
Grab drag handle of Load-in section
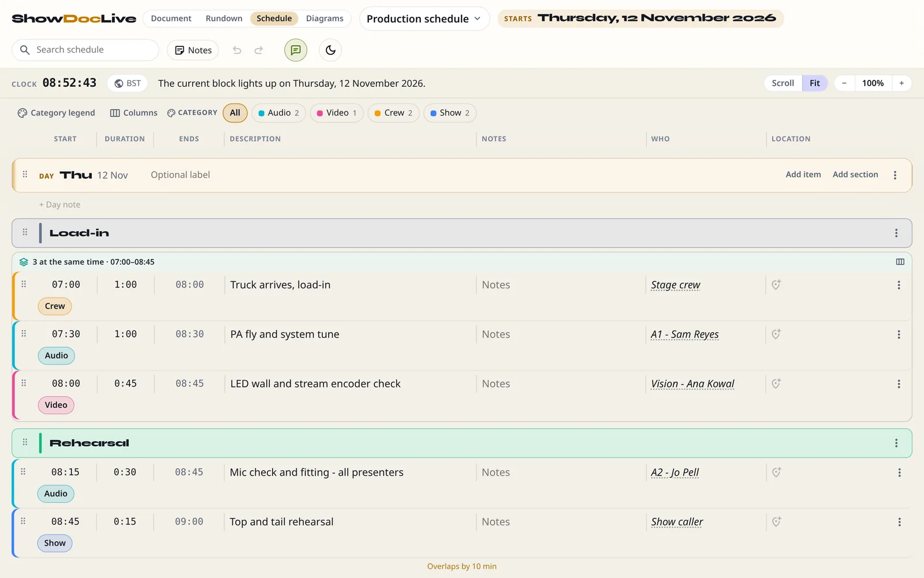25,232
